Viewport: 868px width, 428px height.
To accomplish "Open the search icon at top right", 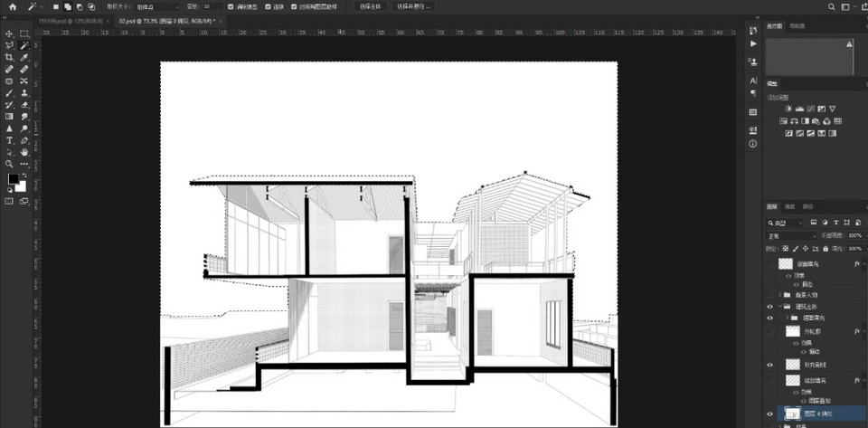I will click(832, 6).
